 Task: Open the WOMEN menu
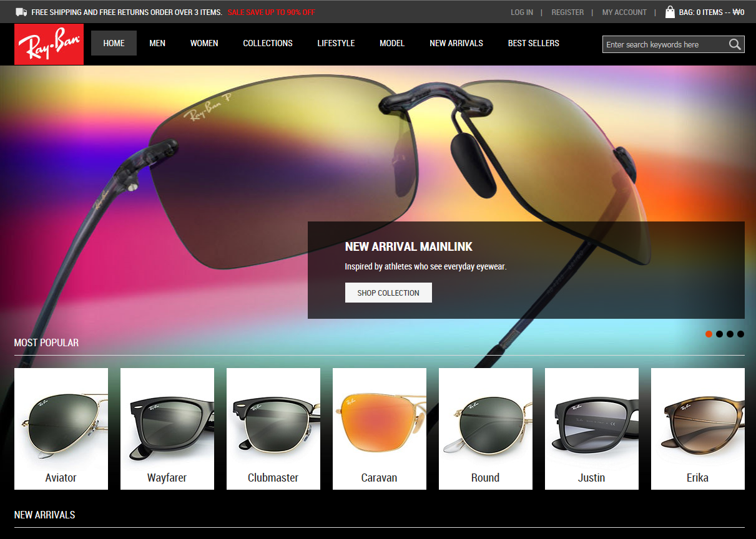204,43
